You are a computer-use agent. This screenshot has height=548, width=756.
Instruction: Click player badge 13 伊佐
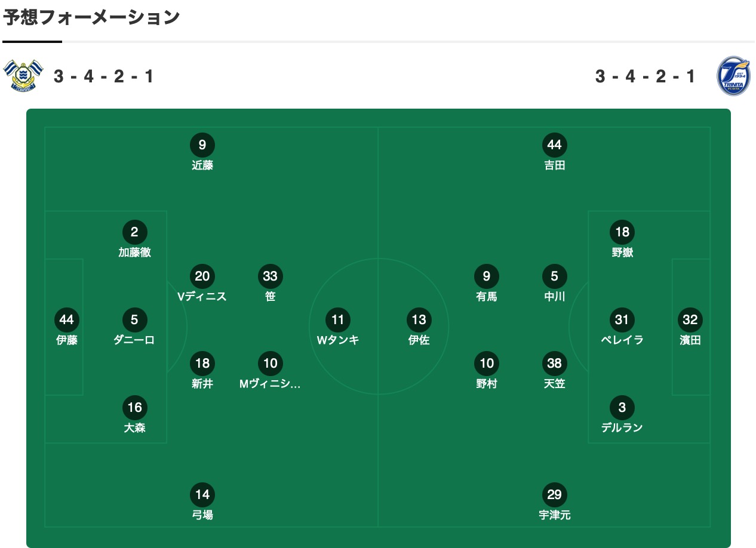[419, 328]
